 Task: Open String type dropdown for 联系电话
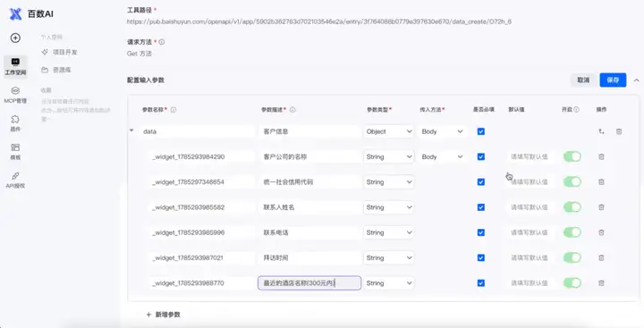tap(388, 232)
